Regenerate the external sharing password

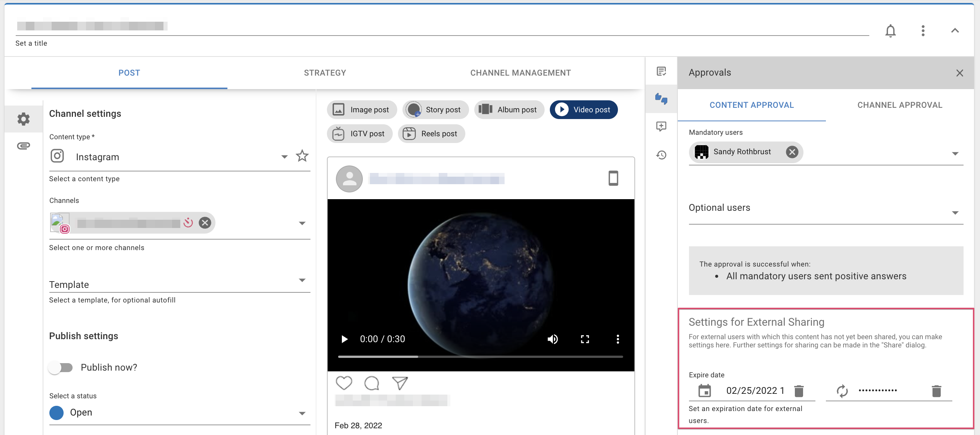tap(842, 391)
